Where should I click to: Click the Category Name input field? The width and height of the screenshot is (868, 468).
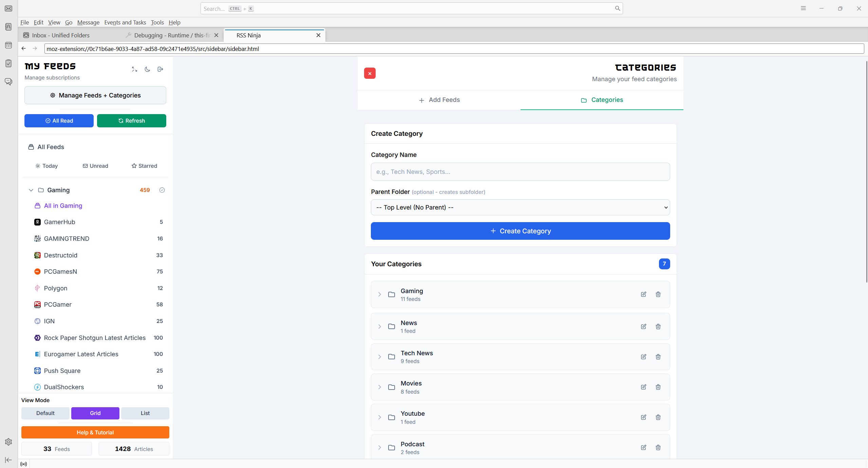[x=520, y=172]
